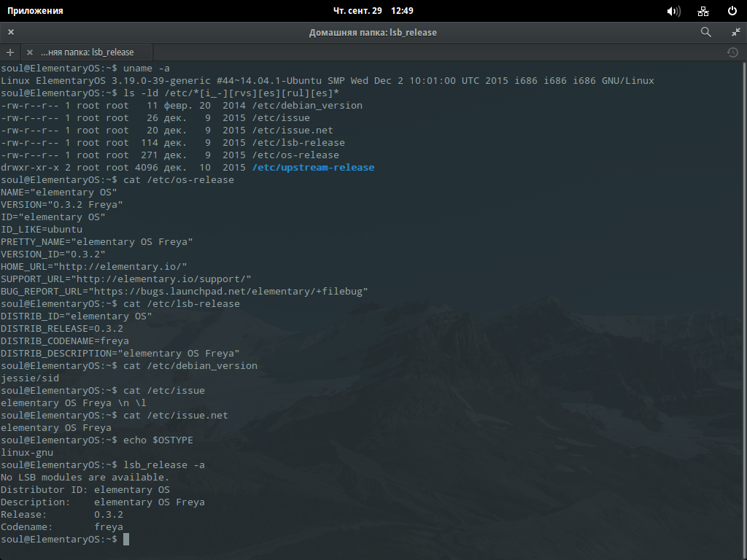Click the BUG_REPORT_URL line
This screenshot has width=747, height=560.
(x=185, y=292)
